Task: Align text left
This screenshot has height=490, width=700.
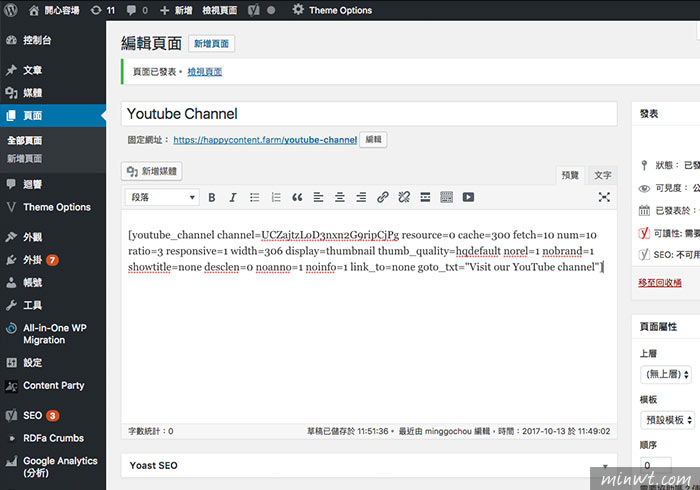Action: (x=318, y=197)
